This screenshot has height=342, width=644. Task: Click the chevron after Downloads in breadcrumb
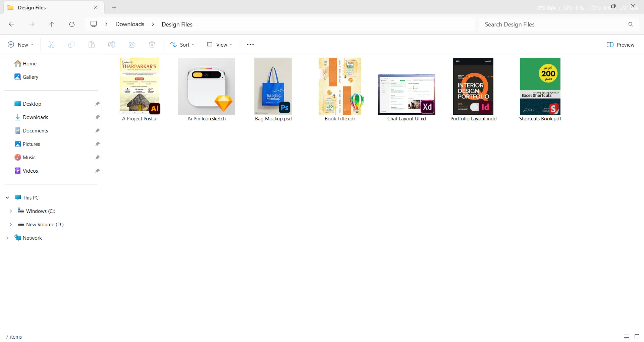click(x=153, y=24)
